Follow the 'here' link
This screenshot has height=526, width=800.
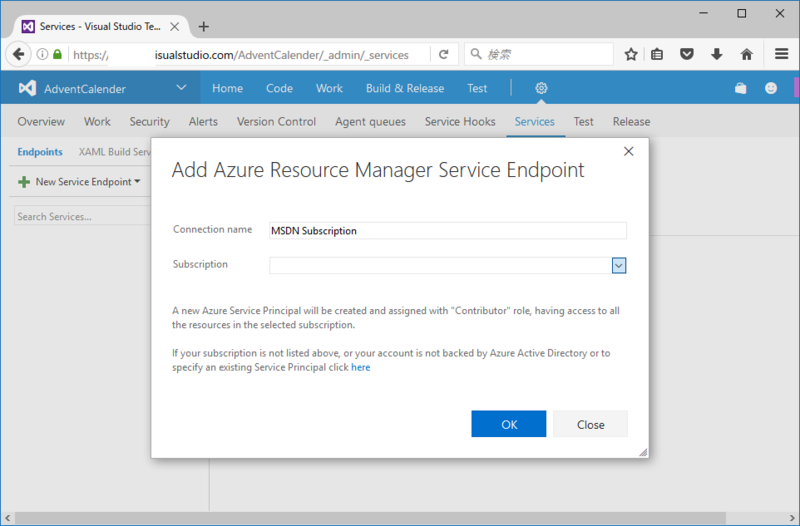(x=361, y=367)
